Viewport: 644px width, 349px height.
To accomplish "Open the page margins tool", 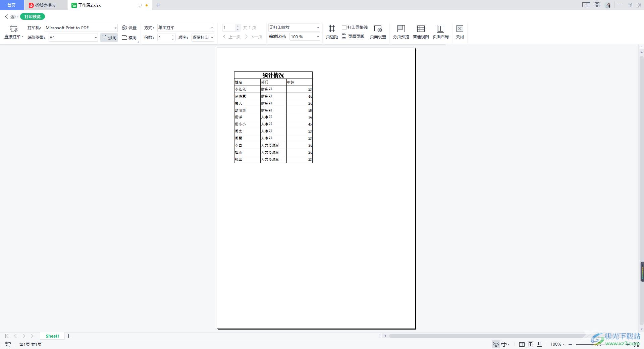I will pyautogui.click(x=332, y=32).
